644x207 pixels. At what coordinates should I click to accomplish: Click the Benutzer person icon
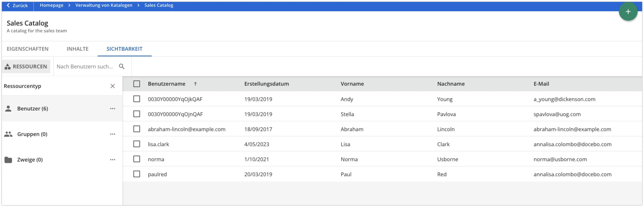8,109
